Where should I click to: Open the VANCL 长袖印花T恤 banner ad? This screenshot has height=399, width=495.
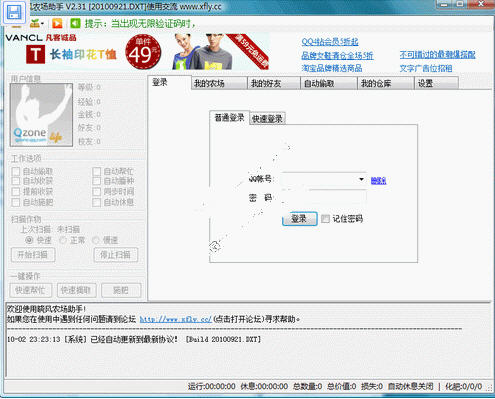pyautogui.click(x=137, y=51)
